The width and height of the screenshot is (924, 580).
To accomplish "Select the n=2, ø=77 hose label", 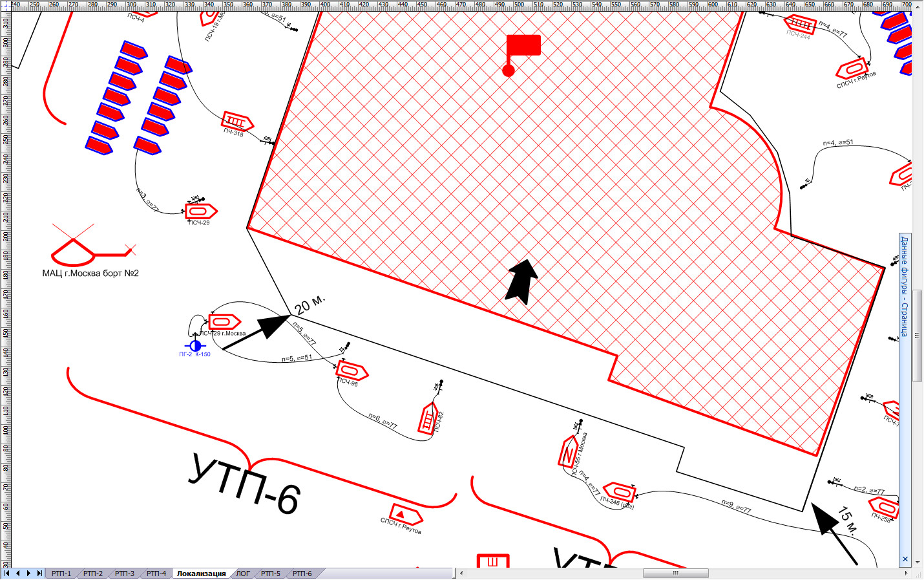I will 869,490.
